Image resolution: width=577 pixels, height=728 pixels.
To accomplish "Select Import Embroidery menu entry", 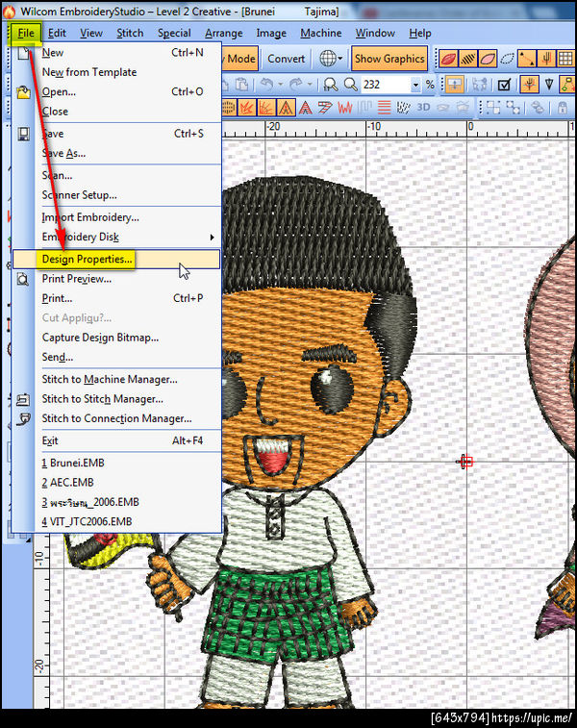I will [116, 217].
